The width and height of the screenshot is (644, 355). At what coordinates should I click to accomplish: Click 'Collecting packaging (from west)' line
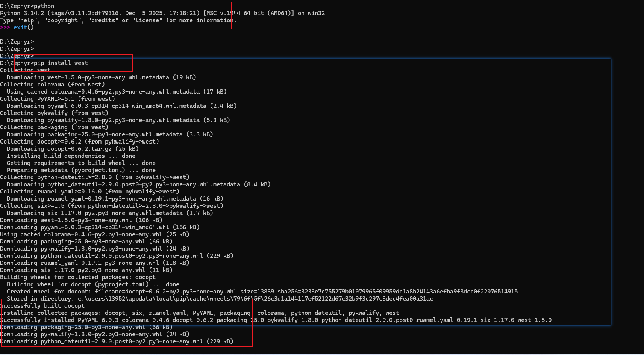tap(54, 127)
